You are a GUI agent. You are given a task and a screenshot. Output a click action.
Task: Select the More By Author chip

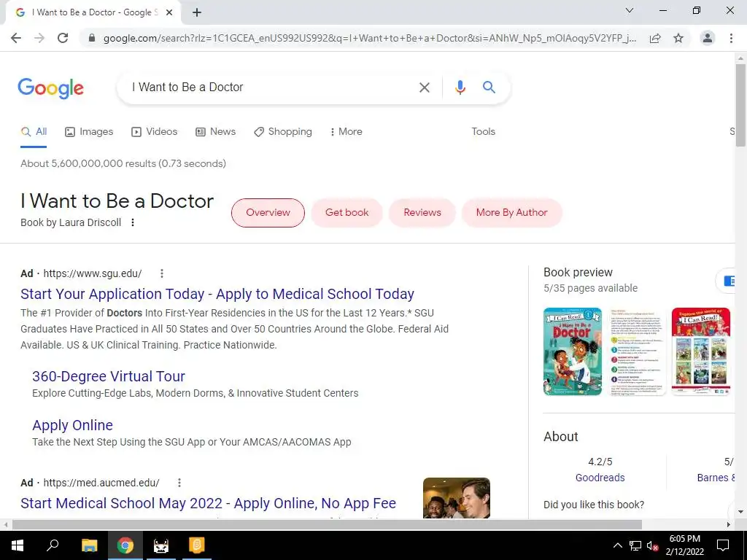click(511, 213)
